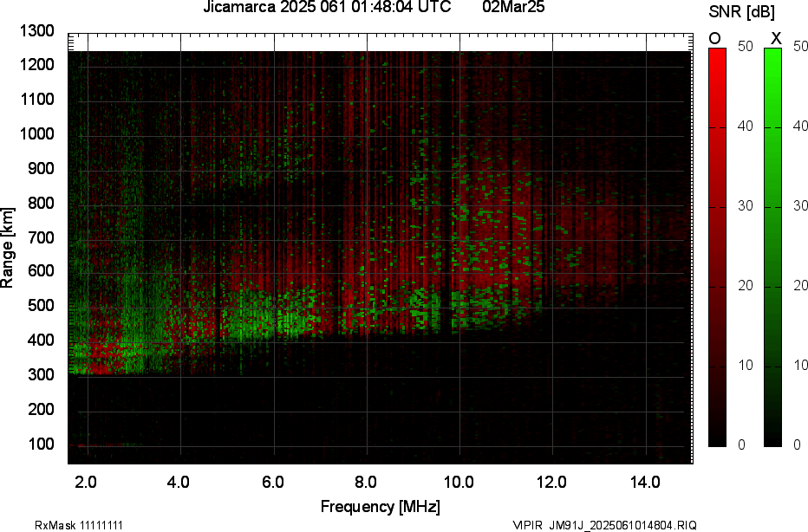The width and height of the screenshot is (808, 532).
Task: Click the 200 range tick label
Action: coord(41,409)
